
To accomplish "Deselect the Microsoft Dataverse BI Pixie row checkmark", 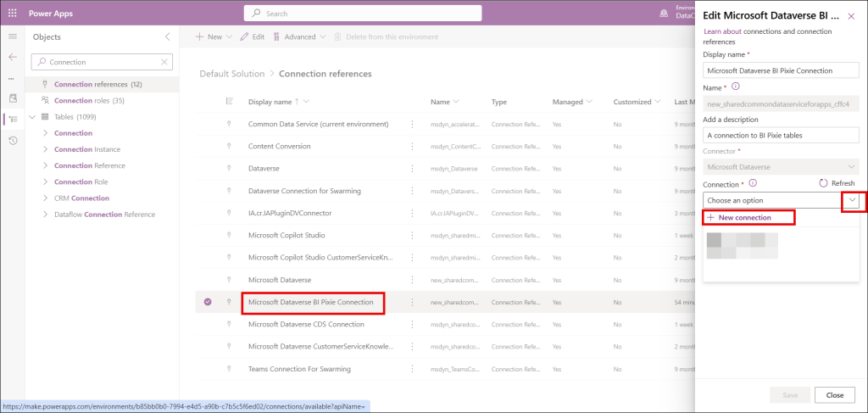I will (x=208, y=301).
